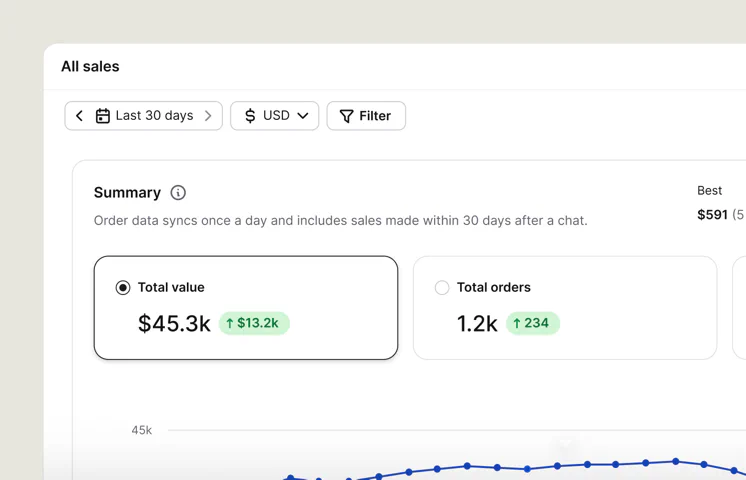Open the Last 30 days date selector
Image resolution: width=746 pixels, height=480 pixels.
click(144, 116)
